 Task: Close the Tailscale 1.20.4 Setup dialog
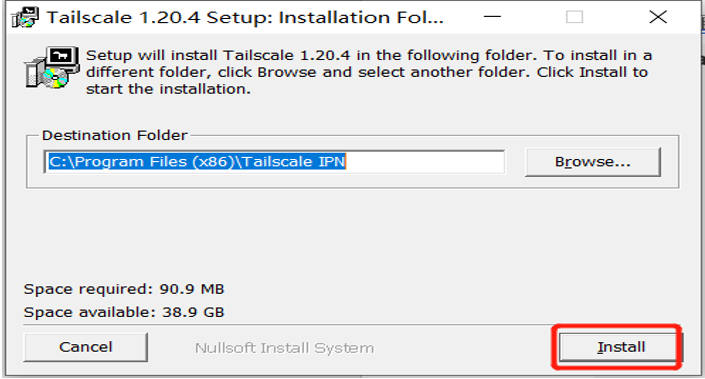(658, 17)
